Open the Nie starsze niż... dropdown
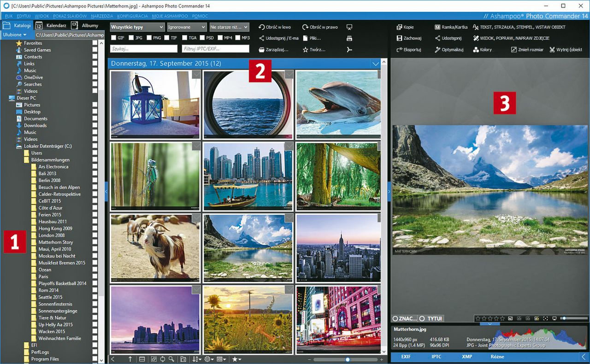The image size is (590, 364). point(229,27)
